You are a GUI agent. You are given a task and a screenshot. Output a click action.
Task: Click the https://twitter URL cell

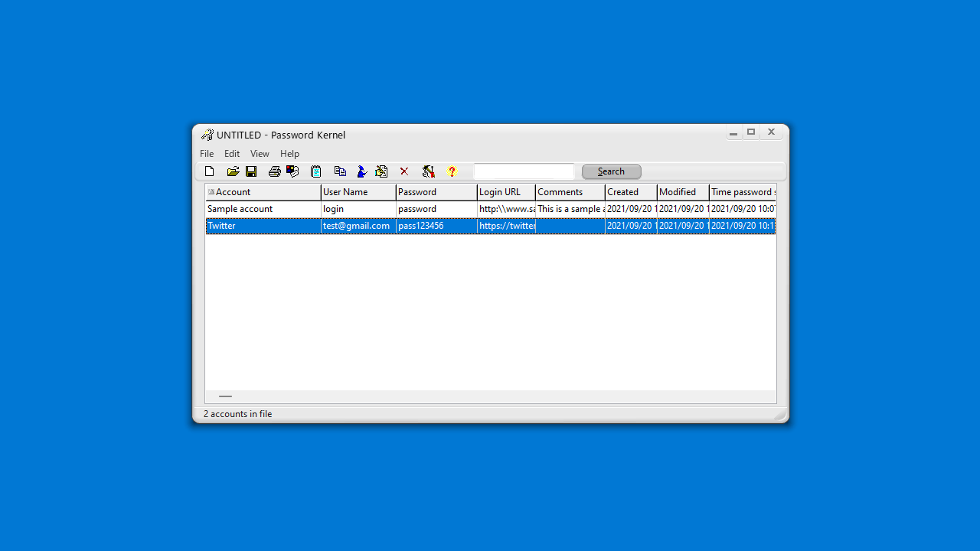(506, 226)
